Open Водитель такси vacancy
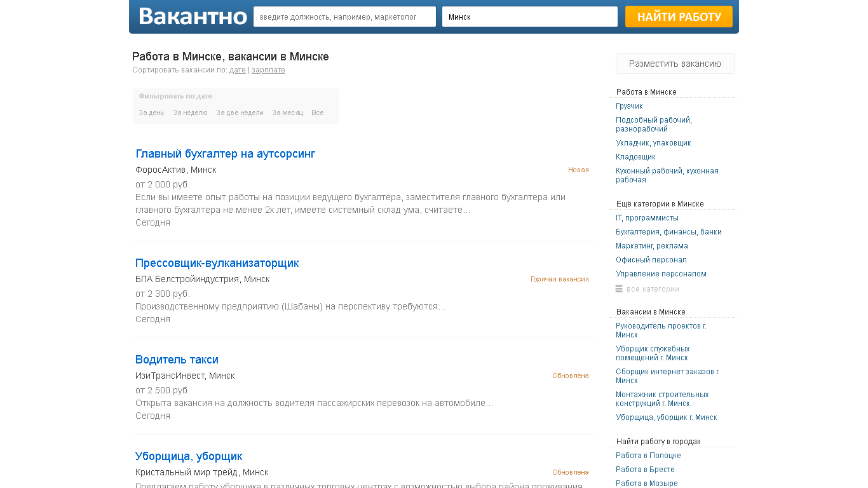This screenshot has width=868, height=488. pyautogui.click(x=177, y=360)
